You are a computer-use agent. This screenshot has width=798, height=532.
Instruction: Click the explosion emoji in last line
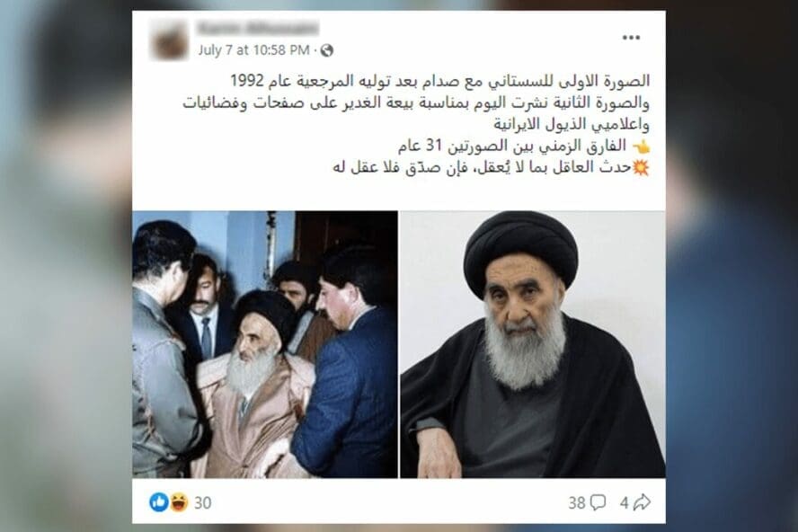point(641,167)
